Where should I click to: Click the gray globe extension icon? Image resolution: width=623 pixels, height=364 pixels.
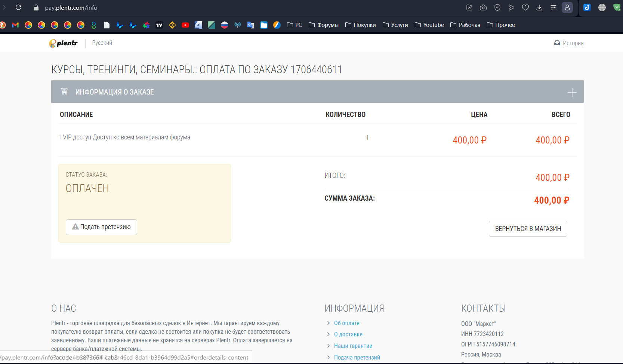pyautogui.click(x=602, y=7)
